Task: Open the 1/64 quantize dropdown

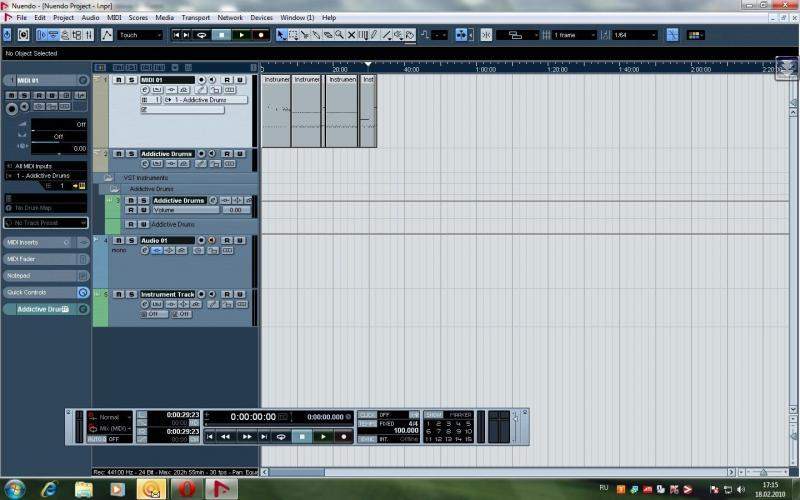Action: (635, 35)
